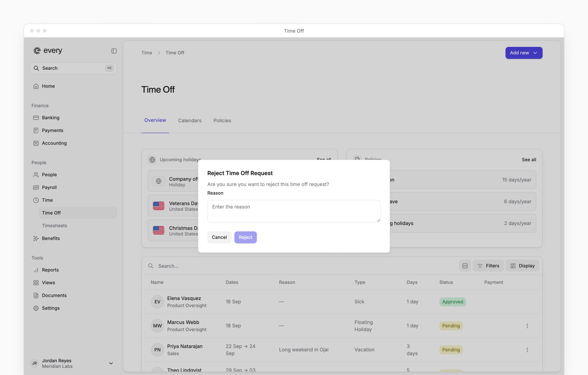Click the 15 days/year policy value
588x375 pixels.
point(516,180)
